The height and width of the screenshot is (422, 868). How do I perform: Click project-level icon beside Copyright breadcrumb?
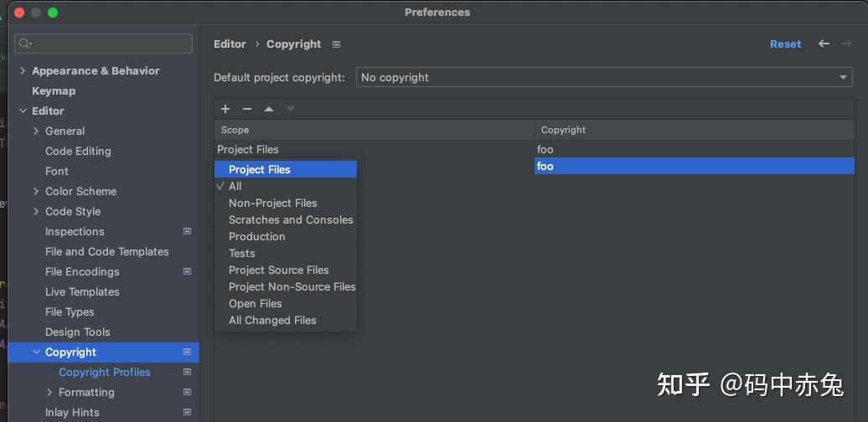tap(336, 44)
